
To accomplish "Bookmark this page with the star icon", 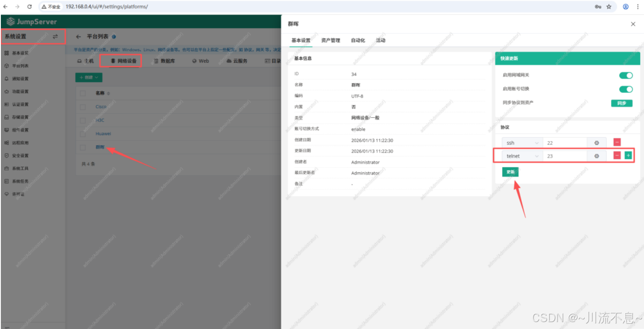I will (609, 6).
